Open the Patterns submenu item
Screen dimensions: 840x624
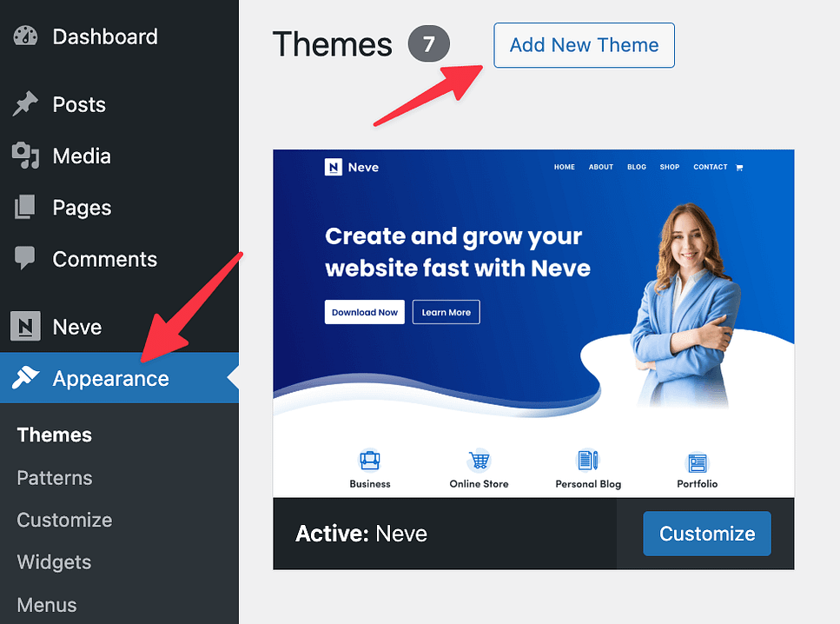pyautogui.click(x=55, y=478)
